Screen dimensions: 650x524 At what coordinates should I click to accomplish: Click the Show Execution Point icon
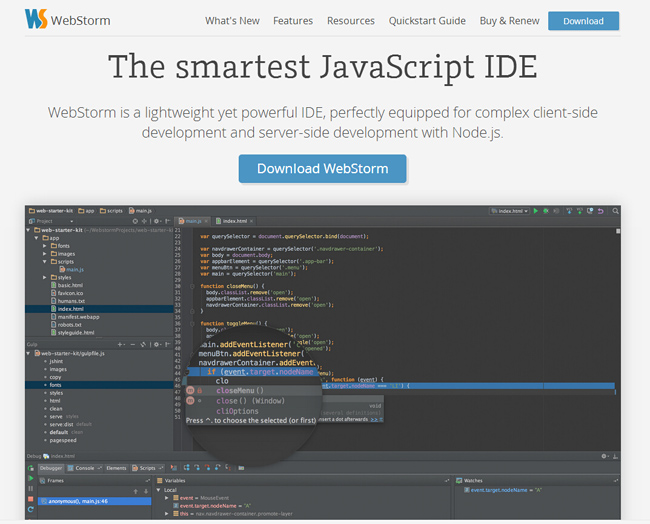tap(174, 468)
